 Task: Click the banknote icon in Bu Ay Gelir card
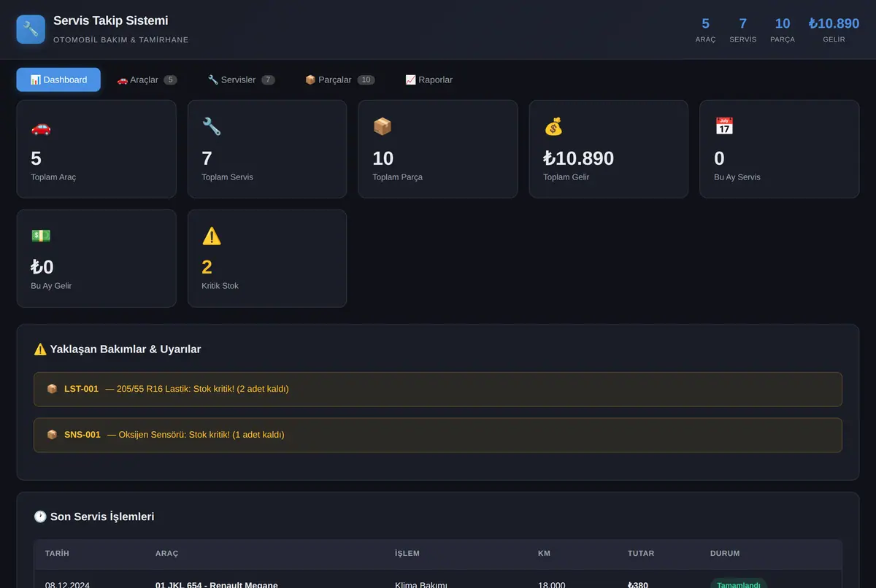pyautogui.click(x=41, y=236)
